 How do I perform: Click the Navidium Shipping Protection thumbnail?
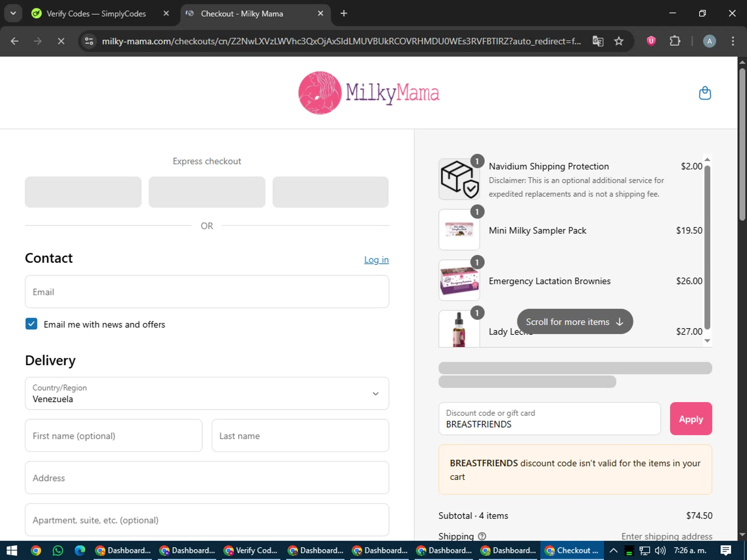[x=459, y=179]
